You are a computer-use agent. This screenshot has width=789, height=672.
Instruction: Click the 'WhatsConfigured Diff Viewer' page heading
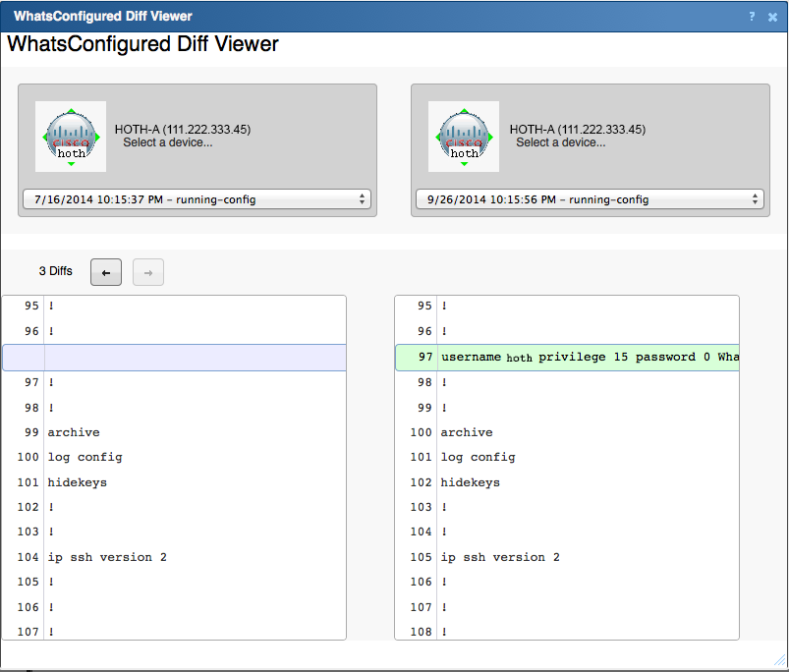click(142, 44)
